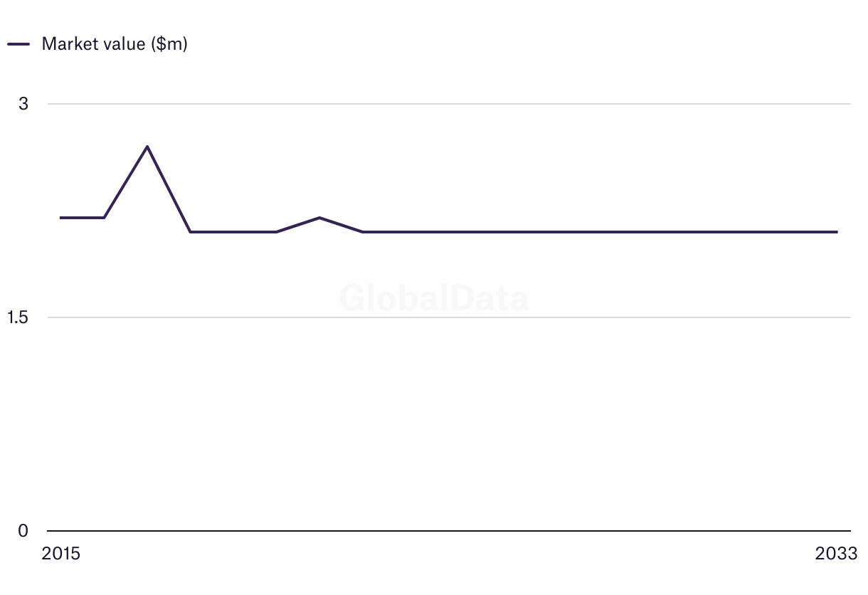Click the line point just before the peak rise
Viewport: 868px width, 595px height.
click(x=105, y=218)
